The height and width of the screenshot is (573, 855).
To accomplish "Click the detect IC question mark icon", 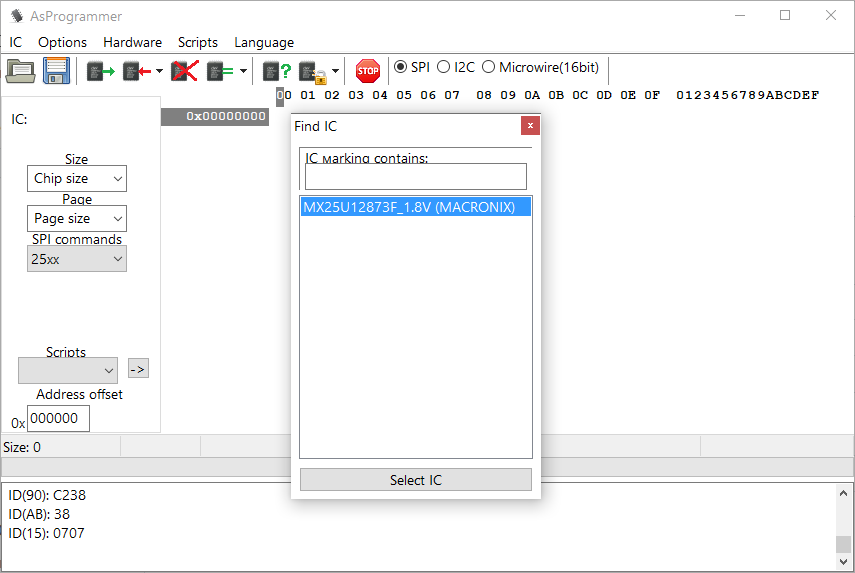I will pos(277,71).
